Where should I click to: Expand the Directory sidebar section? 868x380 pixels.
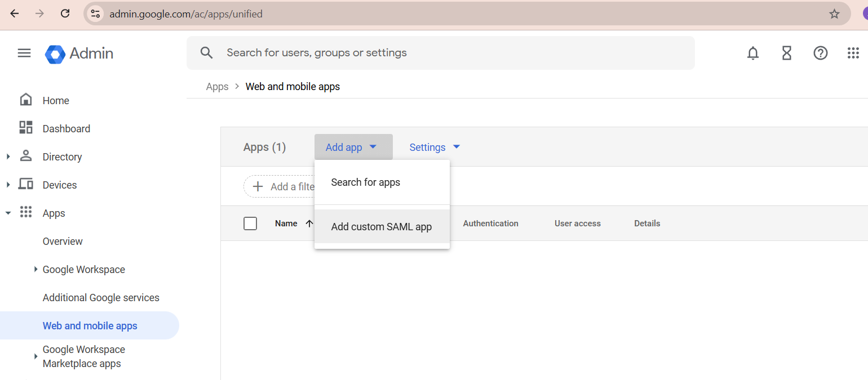click(x=8, y=157)
